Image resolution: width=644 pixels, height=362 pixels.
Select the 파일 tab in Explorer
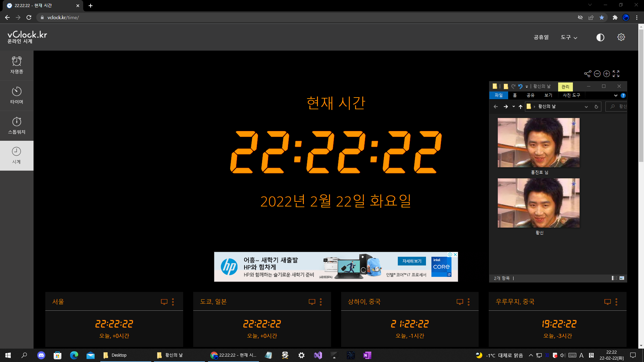point(499,96)
